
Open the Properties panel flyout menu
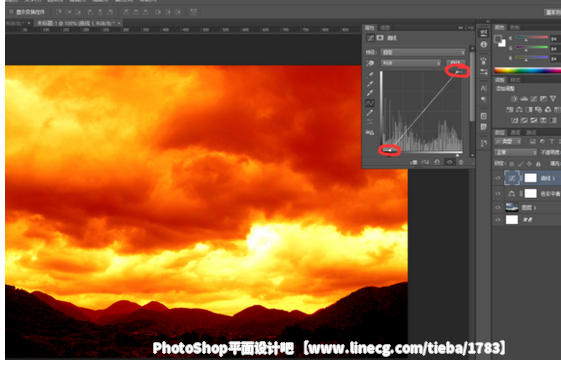471,28
